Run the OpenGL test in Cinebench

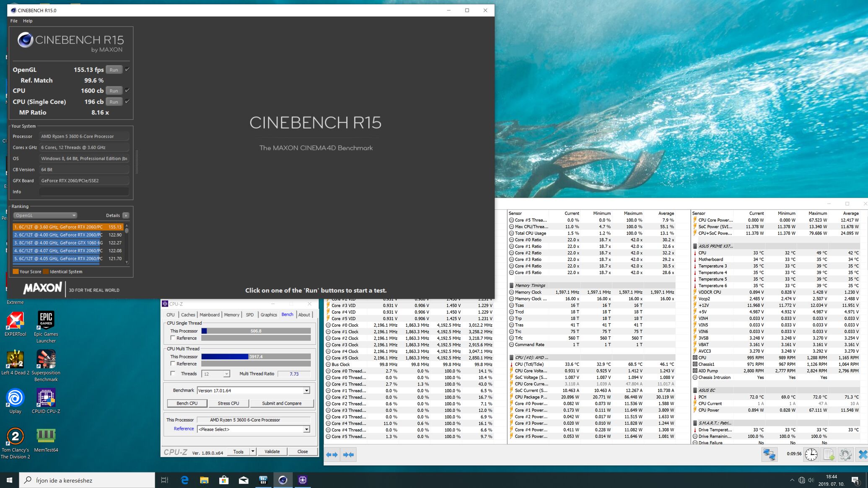114,70
